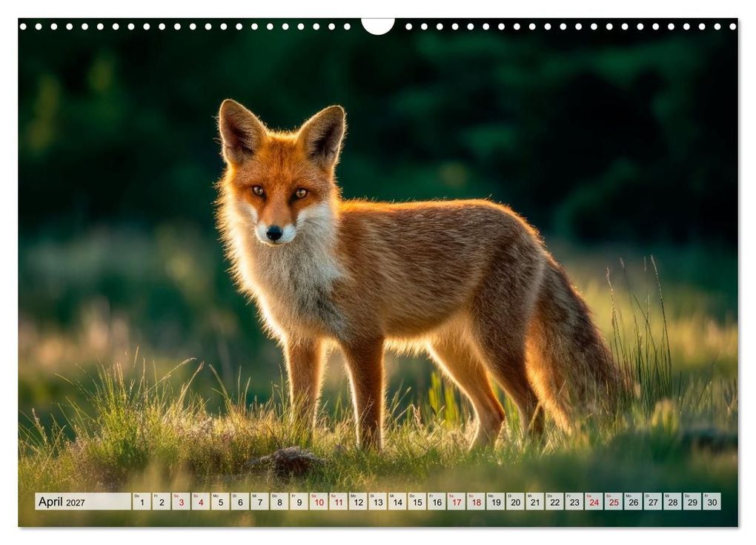The height and width of the screenshot is (545, 756).
Task: Select day 13 in the calendar strip
Action: (x=378, y=501)
